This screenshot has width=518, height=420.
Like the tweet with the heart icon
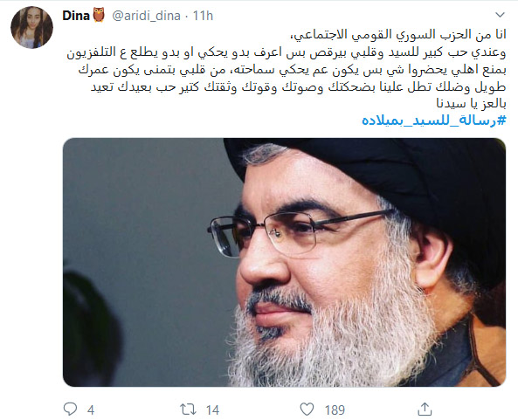click(x=307, y=410)
